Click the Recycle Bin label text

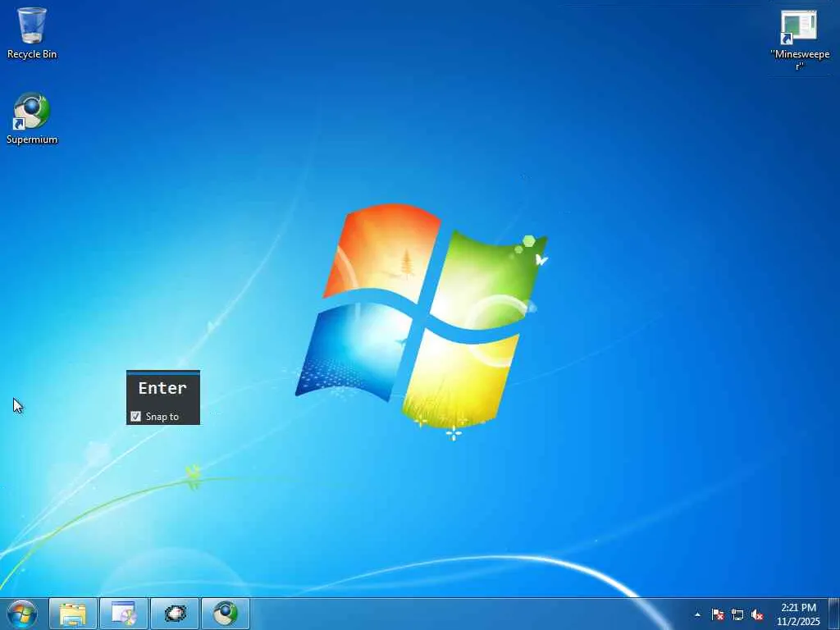pos(32,54)
